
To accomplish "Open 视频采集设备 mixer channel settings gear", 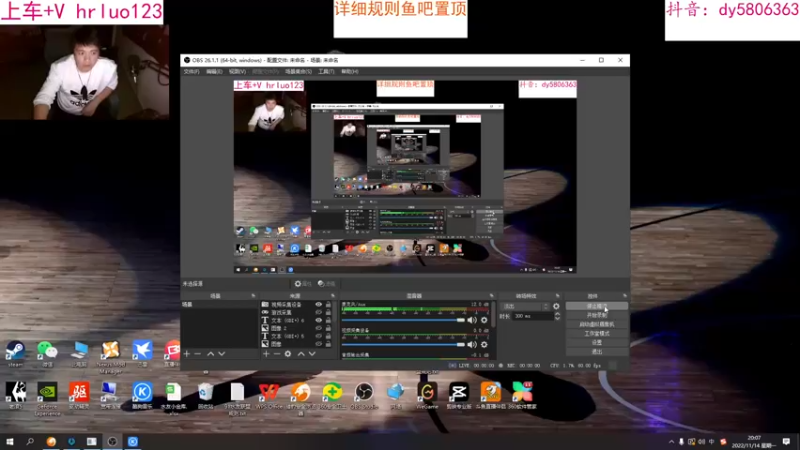I will tap(484, 345).
